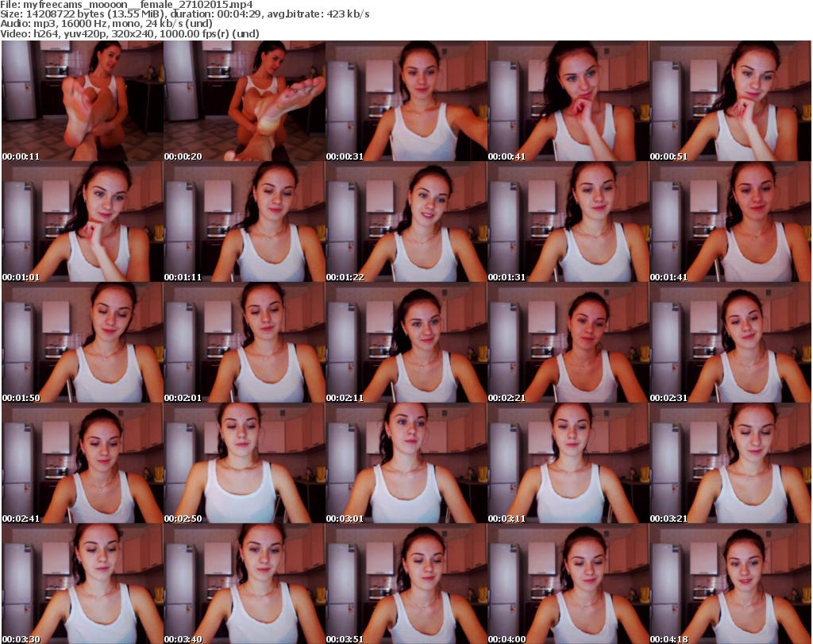This screenshot has height=644, width=813.
Task: Pick the thumbnail stamped 00:03:11
Action: click(568, 464)
